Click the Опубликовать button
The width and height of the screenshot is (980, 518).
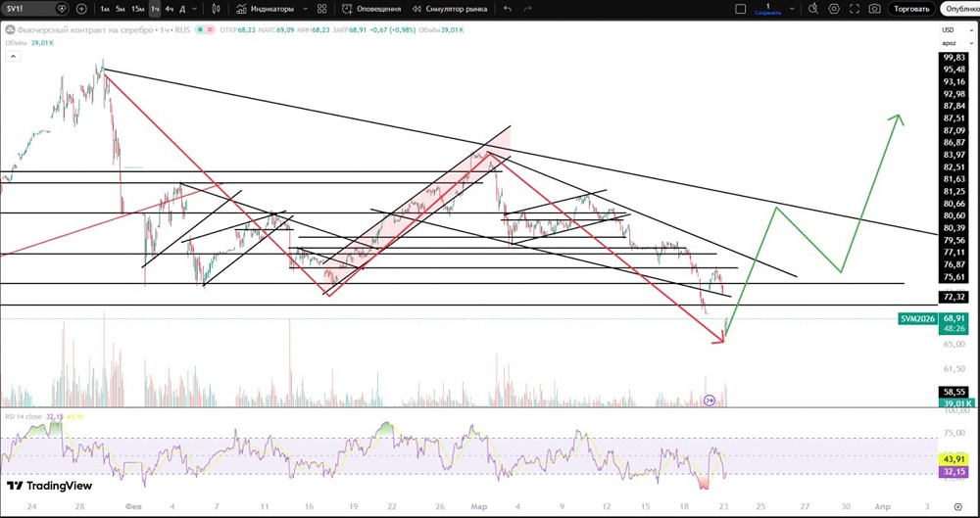coord(960,9)
